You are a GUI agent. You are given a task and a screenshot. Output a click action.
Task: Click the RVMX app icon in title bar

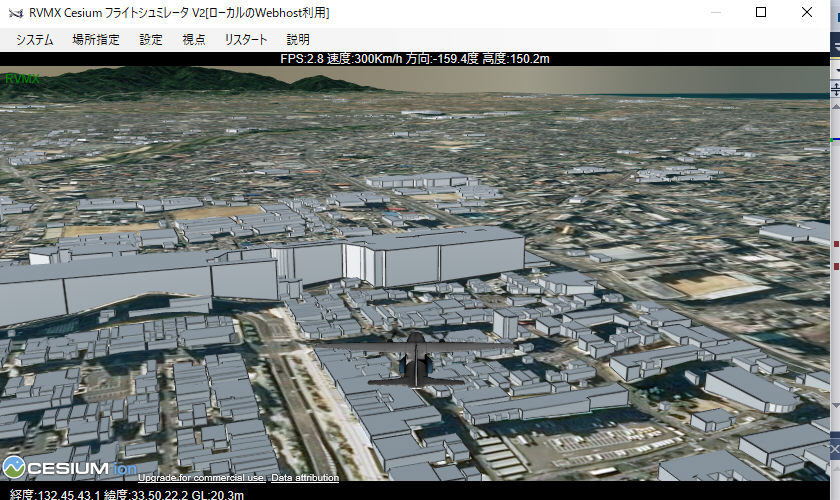coord(15,13)
